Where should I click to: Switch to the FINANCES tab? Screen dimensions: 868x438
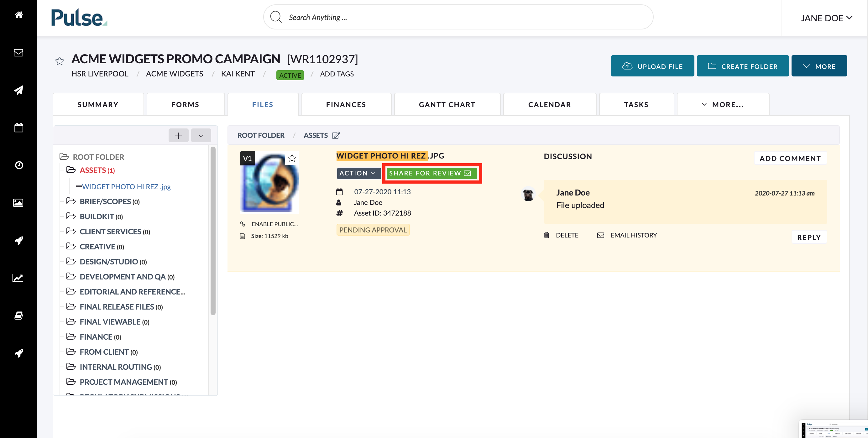(x=346, y=104)
